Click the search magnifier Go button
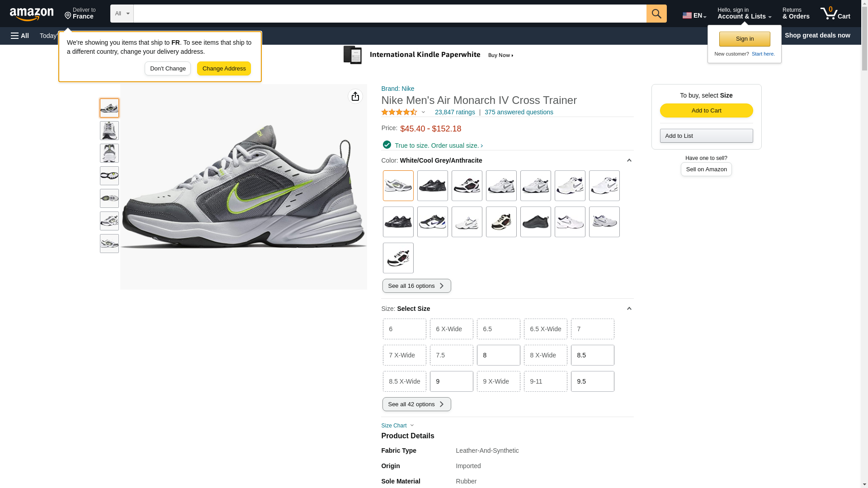Image resolution: width=868 pixels, height=488 pixels. pyautogui.click(x=656, y=14)
